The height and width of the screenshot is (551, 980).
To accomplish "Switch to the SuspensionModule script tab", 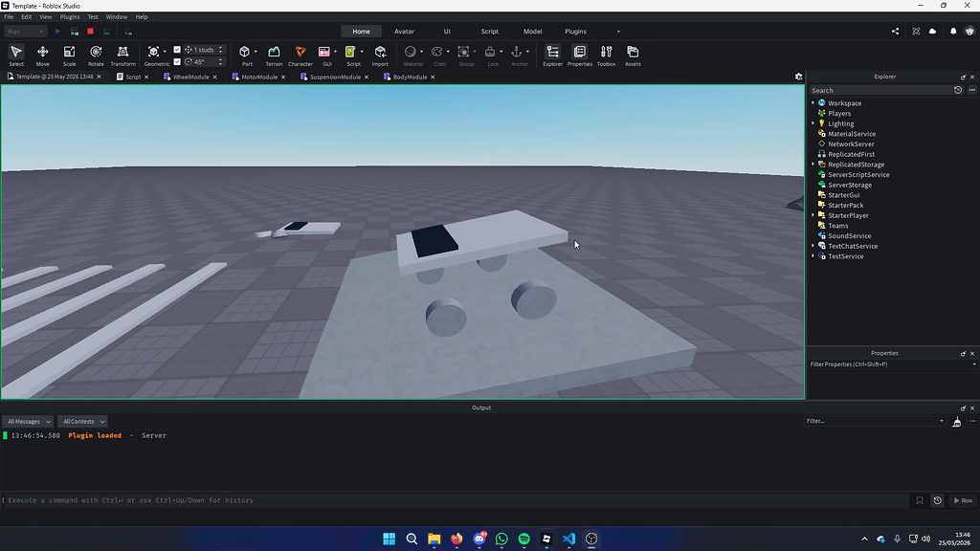I will point(335,77).
